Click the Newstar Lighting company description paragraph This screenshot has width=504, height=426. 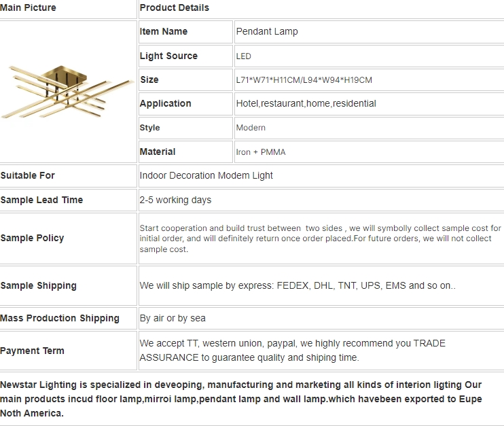point(241,399)
